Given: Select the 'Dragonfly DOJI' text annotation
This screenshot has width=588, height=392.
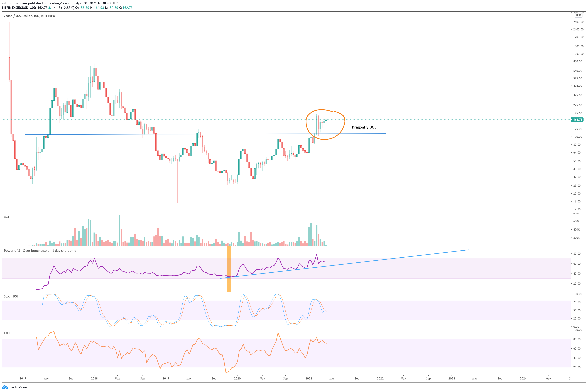Looking at the screenshot, I should tap(364, 127).
